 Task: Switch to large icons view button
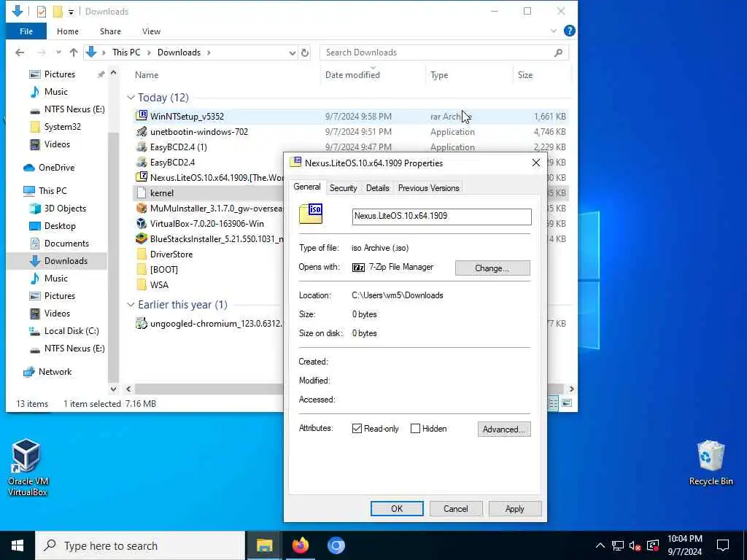coord(566,403)
